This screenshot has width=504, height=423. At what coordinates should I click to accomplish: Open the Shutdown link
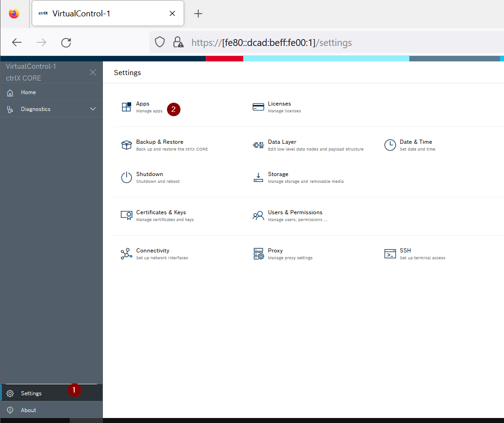pyautogui.click(x=149, y=174)
